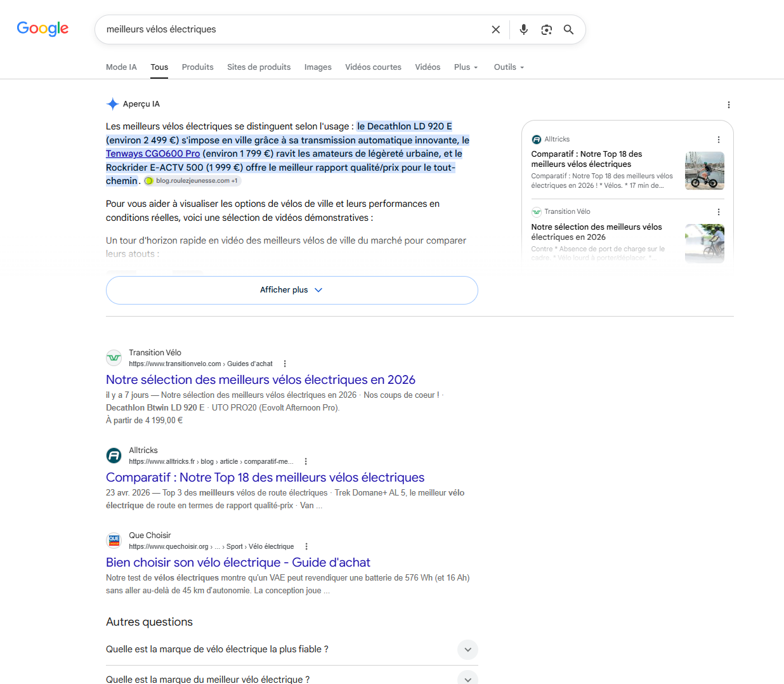Click the Transition Vélo card cyclist thumbnail
Viewport: 784px width, 684px height.
(x=705, y=244)
